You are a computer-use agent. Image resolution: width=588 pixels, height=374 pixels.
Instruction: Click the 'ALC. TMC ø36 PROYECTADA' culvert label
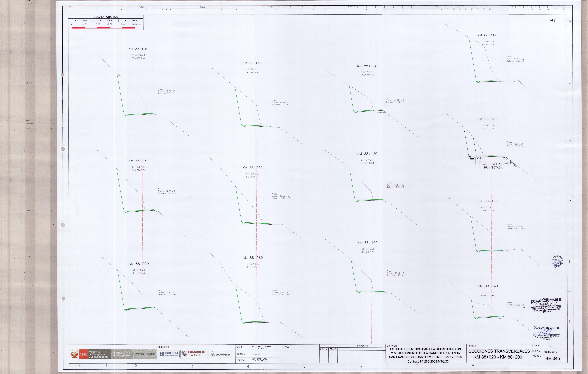click(493, 166)
